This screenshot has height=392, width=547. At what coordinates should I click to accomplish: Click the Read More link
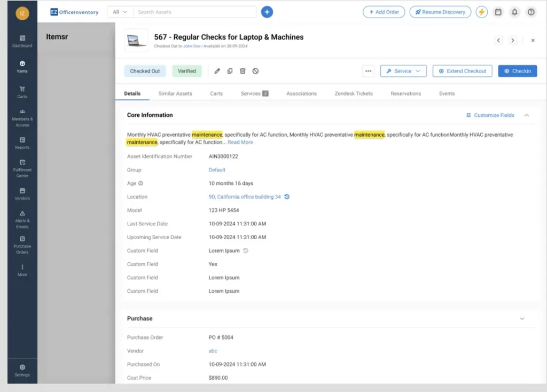click(240, 143)
